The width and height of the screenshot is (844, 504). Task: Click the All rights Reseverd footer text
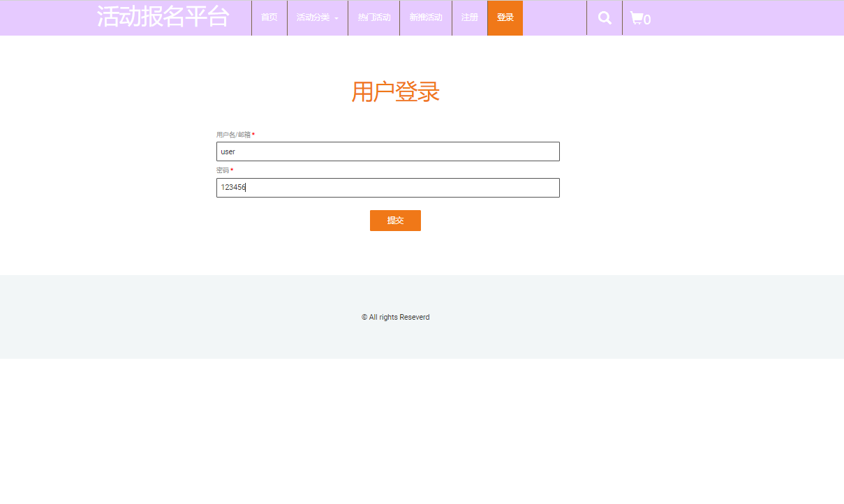(x=395, y=317)
